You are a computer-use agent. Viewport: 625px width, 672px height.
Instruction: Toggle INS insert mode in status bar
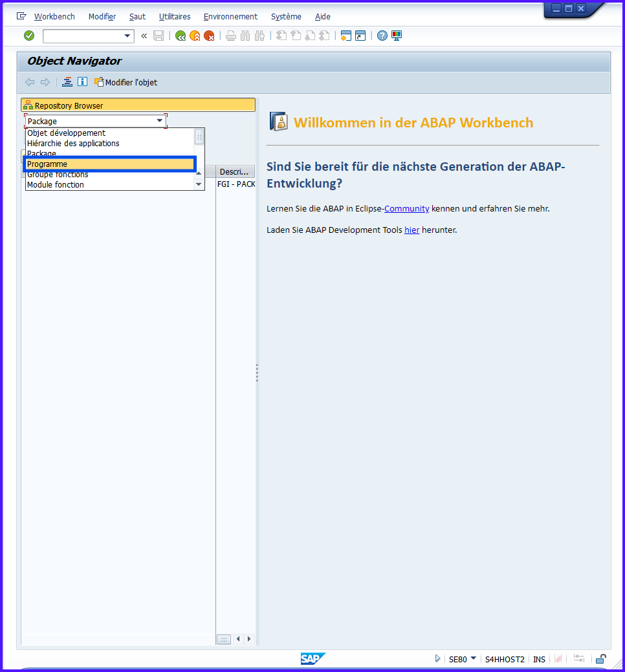[x=539, y=659]
